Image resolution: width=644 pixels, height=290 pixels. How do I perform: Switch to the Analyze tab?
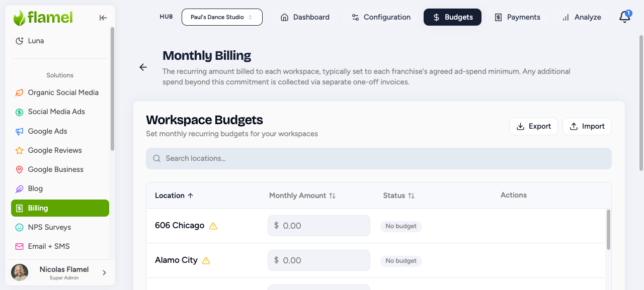pos(581,17)
